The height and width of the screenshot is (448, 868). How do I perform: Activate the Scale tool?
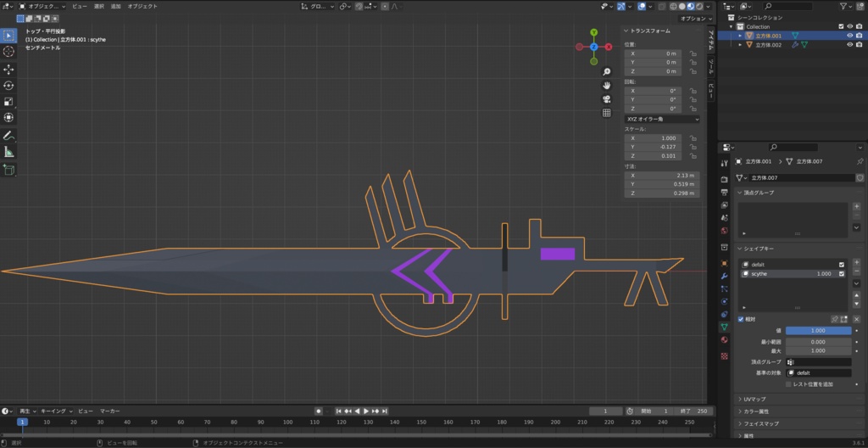8,102
